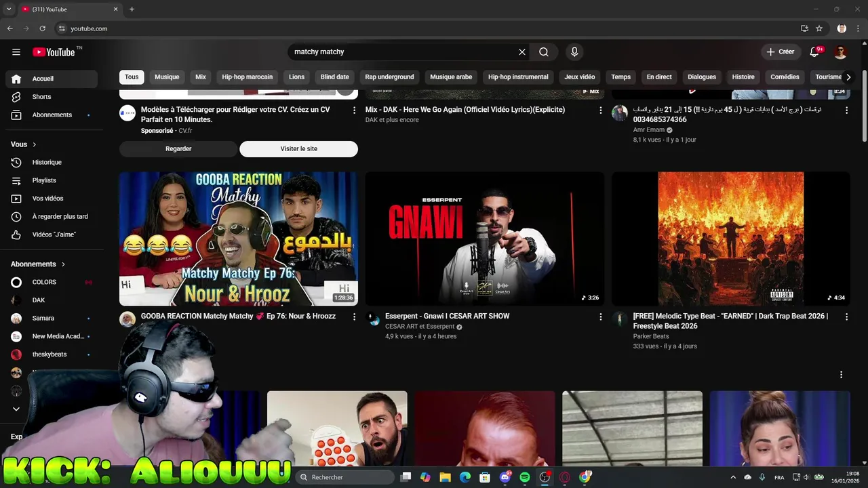Open Discord from taskbar
Viewport: 868px width, 488px height.
(505, 477)
